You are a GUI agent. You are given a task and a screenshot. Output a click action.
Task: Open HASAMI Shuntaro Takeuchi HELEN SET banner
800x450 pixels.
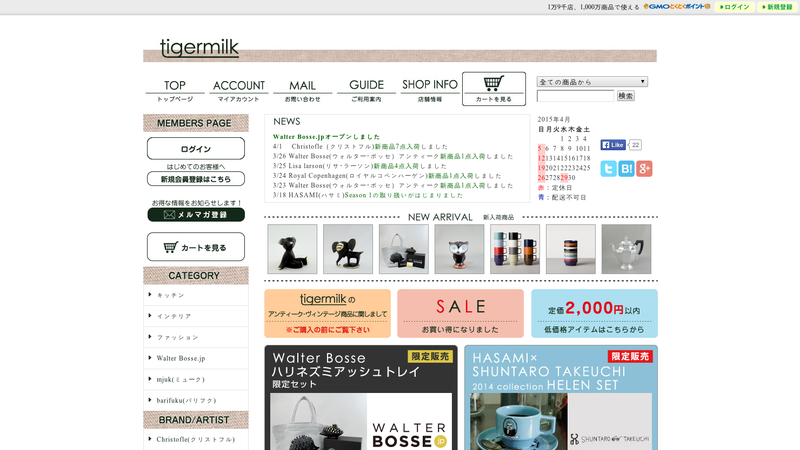[561, 397]
